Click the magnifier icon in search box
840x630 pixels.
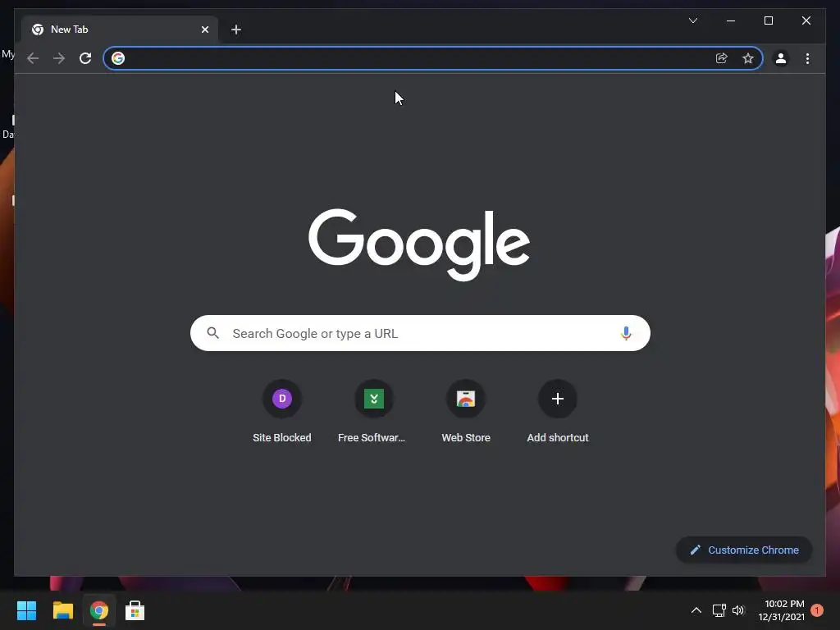click(x=212, y=333)
